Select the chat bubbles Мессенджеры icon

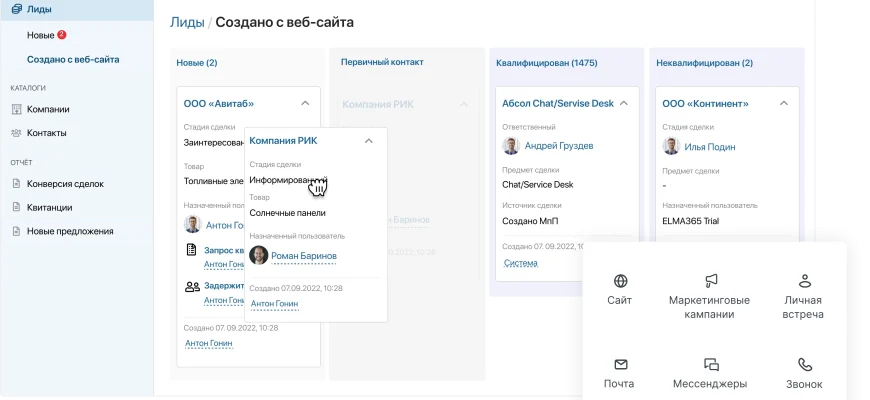(x=711, y=365)
